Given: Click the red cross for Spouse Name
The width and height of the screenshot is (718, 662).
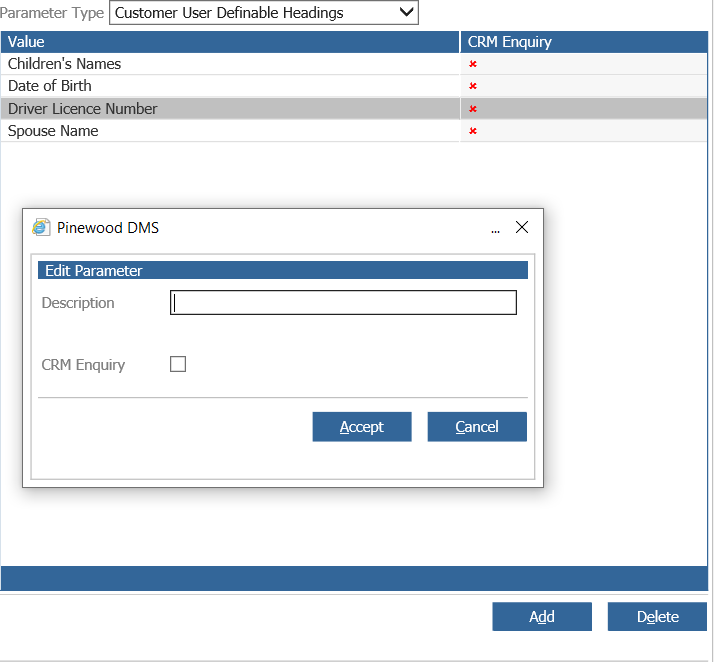Looking at the screenshot, I should click(473, 131).
